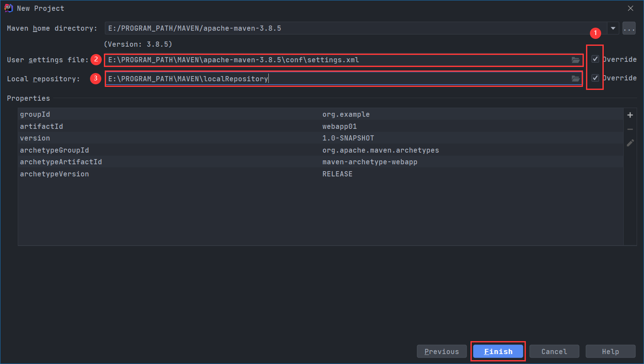Expand Maven home directory dropdown arrow

point(613,29)
